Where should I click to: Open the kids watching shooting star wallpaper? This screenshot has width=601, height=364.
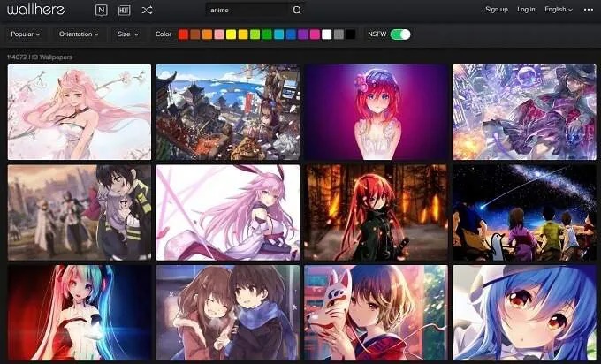click(x=524, y=213)
